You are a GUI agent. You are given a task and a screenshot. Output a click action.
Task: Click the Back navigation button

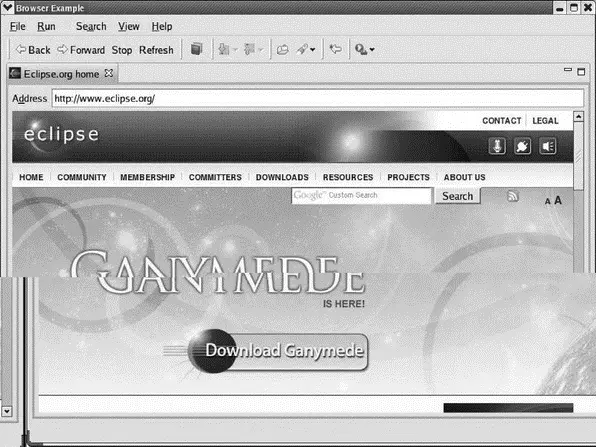(x=33, y=50)
